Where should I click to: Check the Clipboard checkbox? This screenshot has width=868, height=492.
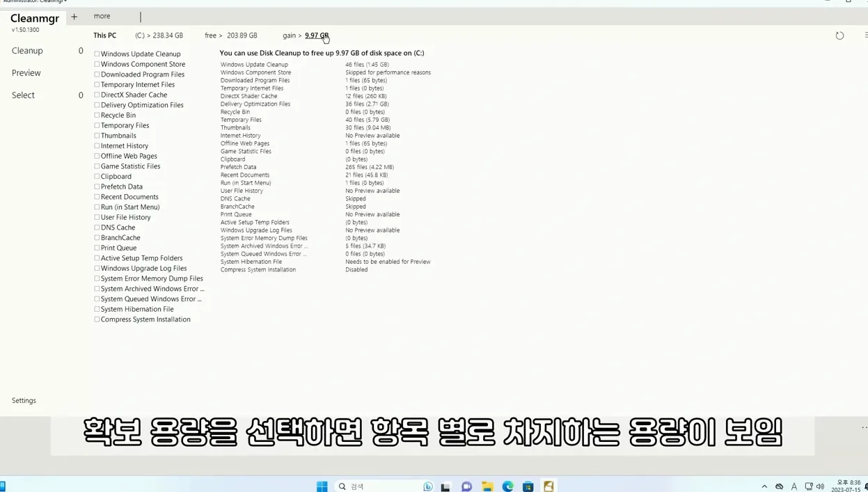97,176
